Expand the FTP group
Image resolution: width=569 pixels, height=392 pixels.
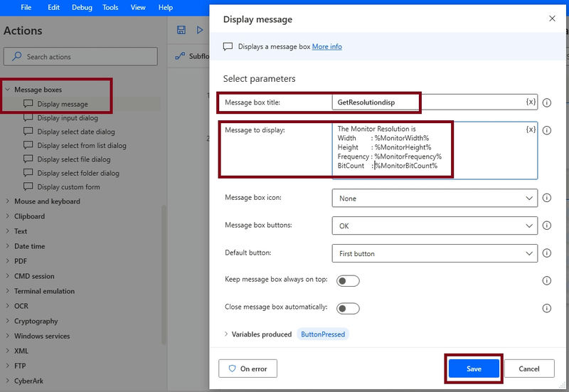(8, 366)
